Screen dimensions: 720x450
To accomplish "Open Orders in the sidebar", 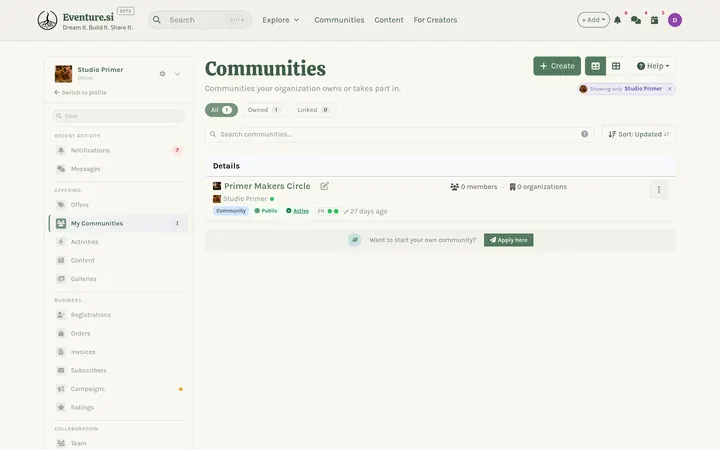I will coord(118,333).
